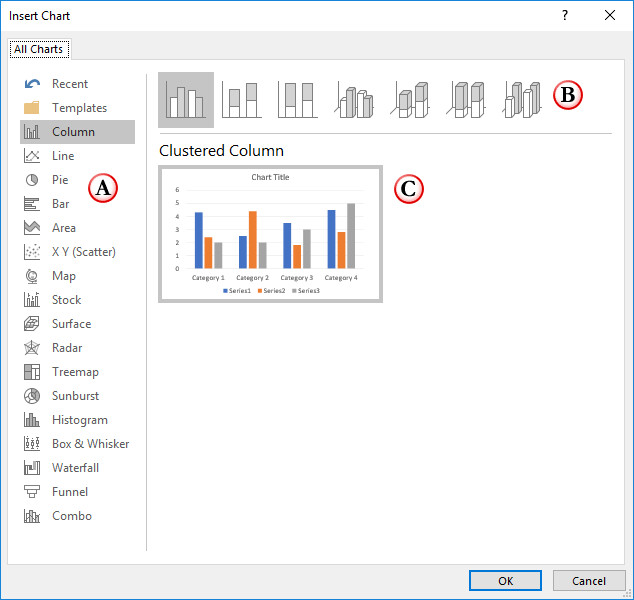Screen dimensions: 634x600
Task: Click the Sunburst chart icon
Action: (x=32, y=396)
